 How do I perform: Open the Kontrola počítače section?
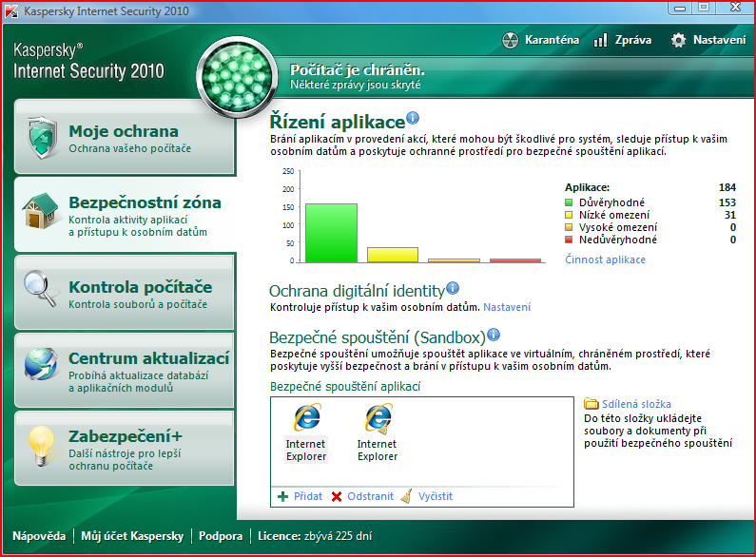(125, 293)
